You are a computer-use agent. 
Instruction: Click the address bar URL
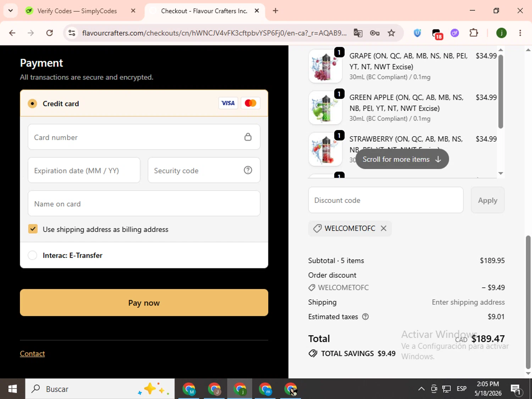214,33
